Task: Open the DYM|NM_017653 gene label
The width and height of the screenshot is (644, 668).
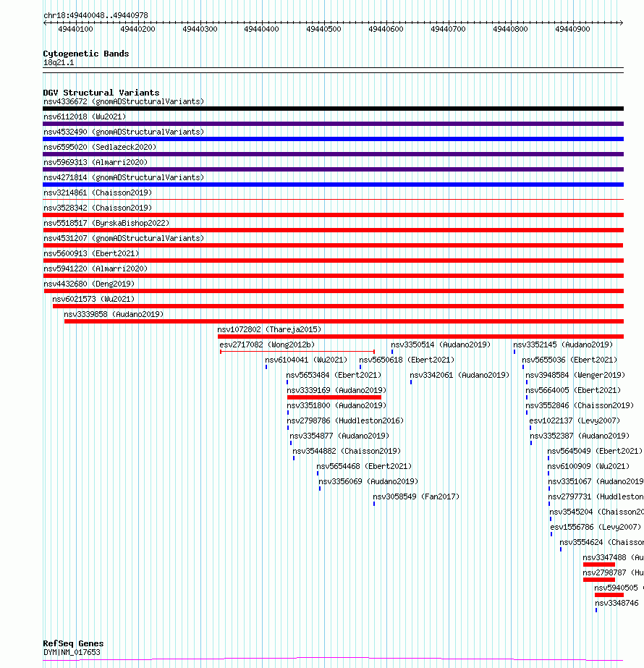Action: [x=72, y=652]
